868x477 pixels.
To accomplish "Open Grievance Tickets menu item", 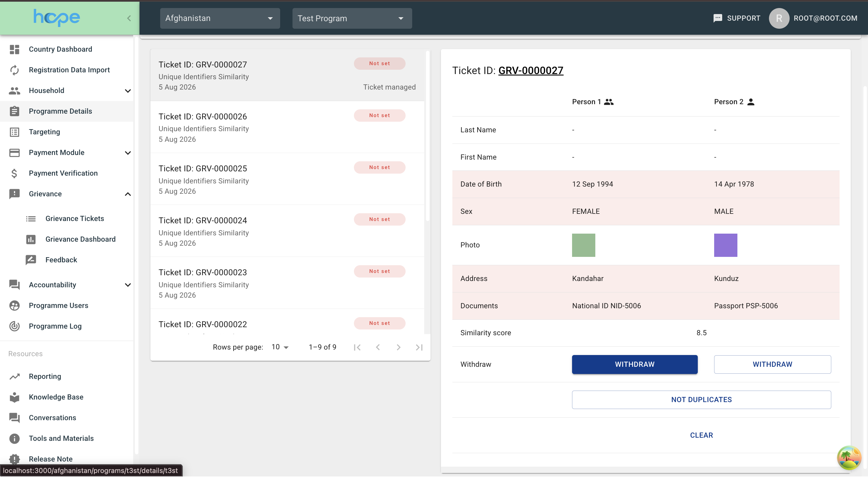I will pyautogui.click(x=74, y=219).
